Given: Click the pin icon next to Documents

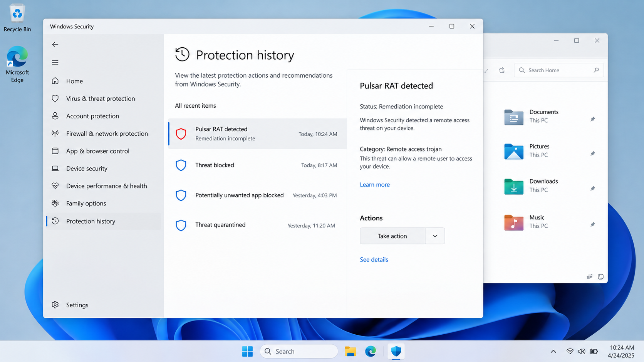Looking at the screenshot, I should (x=593, y=119).
